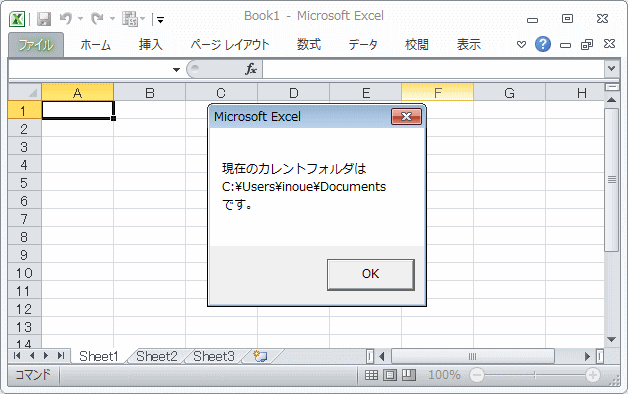
Task: Expand the ribbon with the chevron icon
Action: click(521, 44)
